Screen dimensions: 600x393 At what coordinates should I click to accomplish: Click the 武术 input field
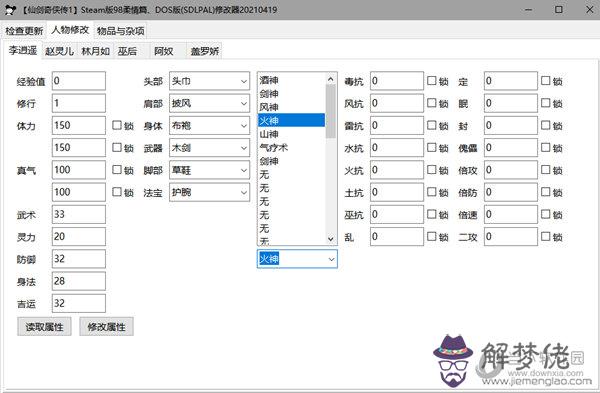[79, 214]
